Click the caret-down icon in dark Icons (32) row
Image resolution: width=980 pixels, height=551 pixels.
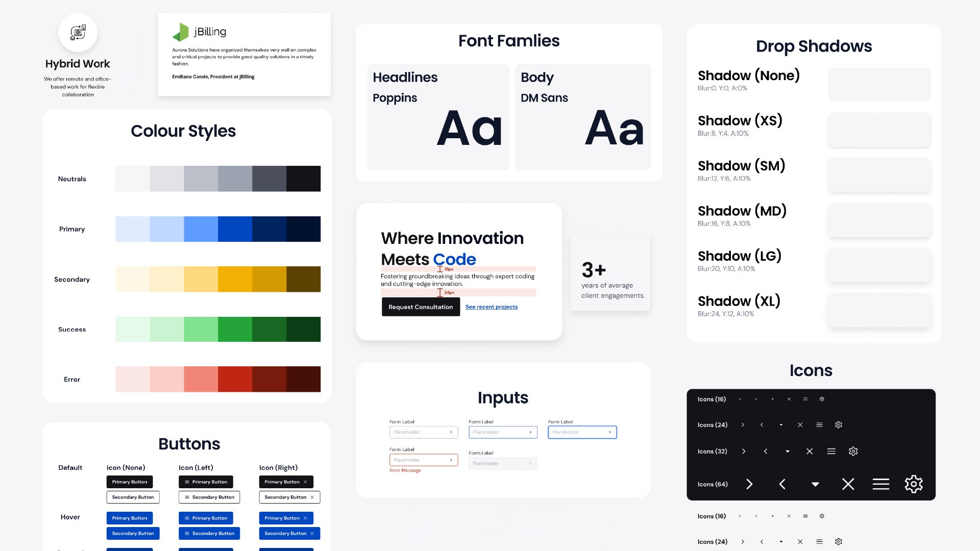pos(788,452)
